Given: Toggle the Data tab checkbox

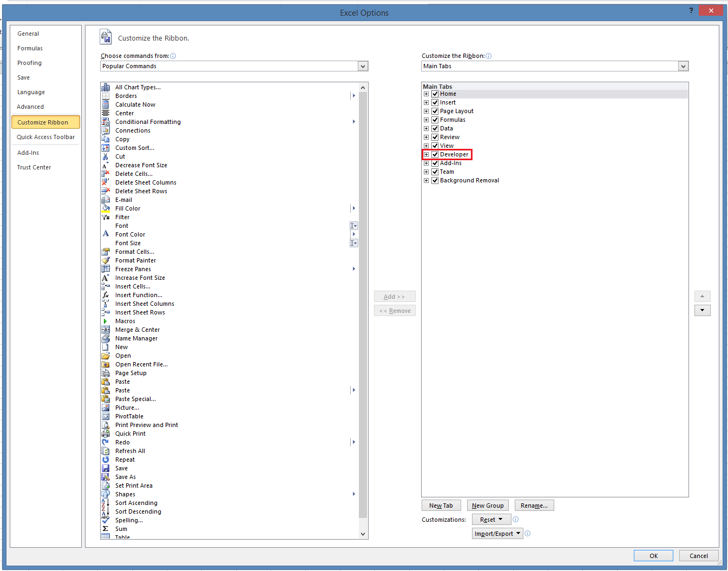Looking at the screenshot, I should click(x=435, y=128).
